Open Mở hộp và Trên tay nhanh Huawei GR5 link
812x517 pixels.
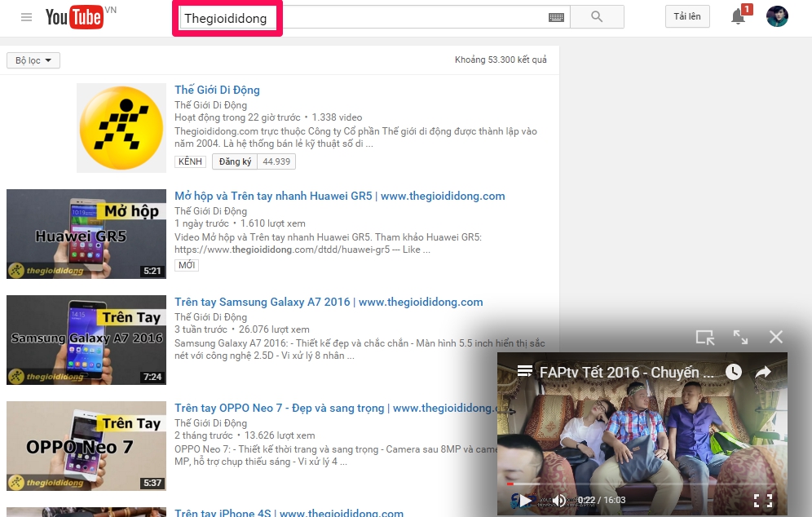340,196
